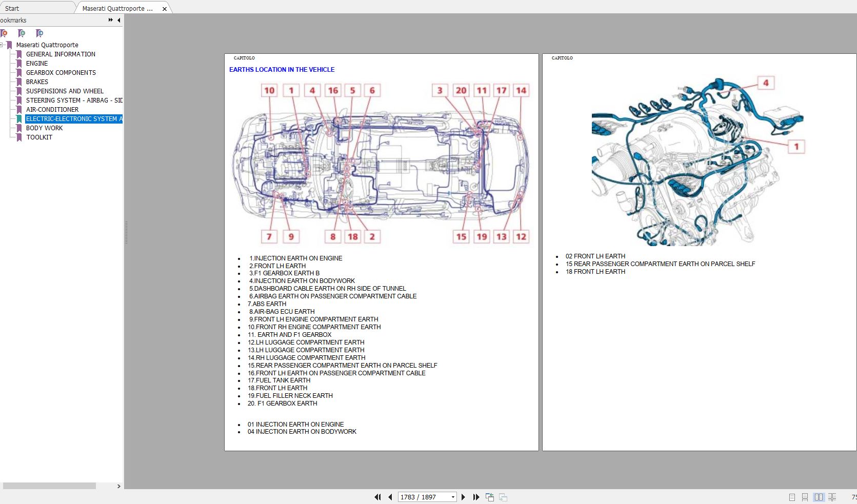Open the ENGINE bookmark
The width and height of the screenshot is (857, 504).
pyautogui.click(x=37, y=64)
